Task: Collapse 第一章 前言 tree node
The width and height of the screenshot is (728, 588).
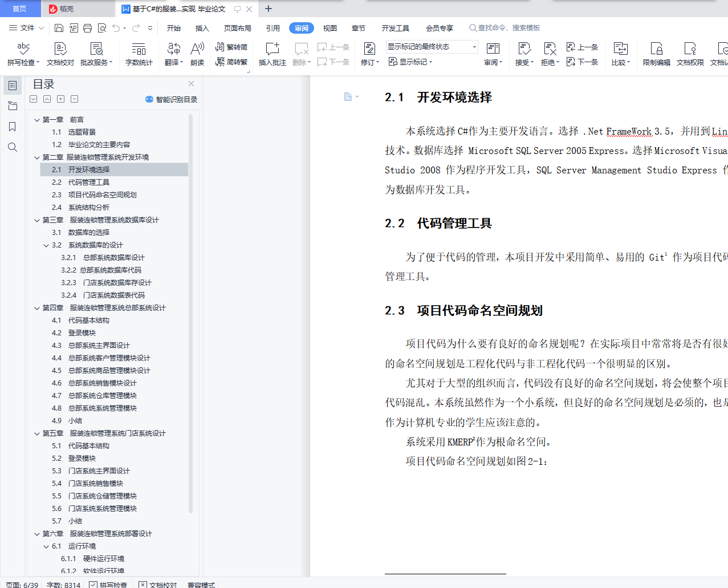Action: pos(36,120)
